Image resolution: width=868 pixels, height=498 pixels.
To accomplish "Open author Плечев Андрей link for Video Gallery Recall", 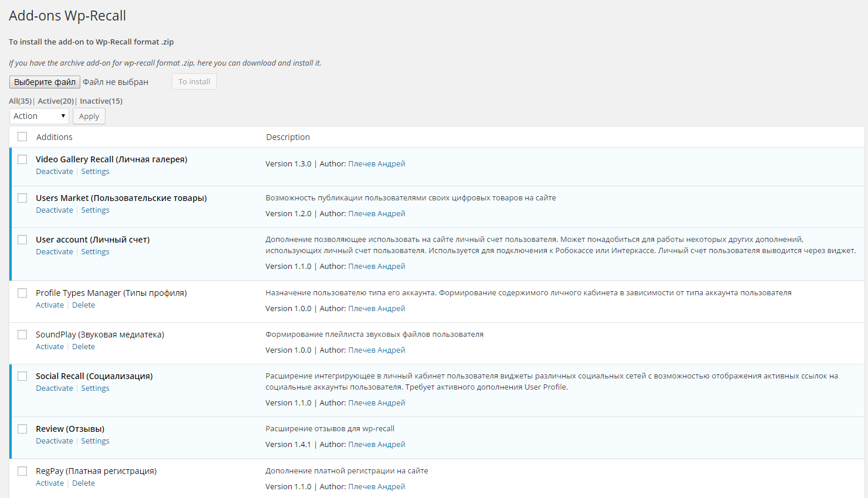I will click(377, 164).
